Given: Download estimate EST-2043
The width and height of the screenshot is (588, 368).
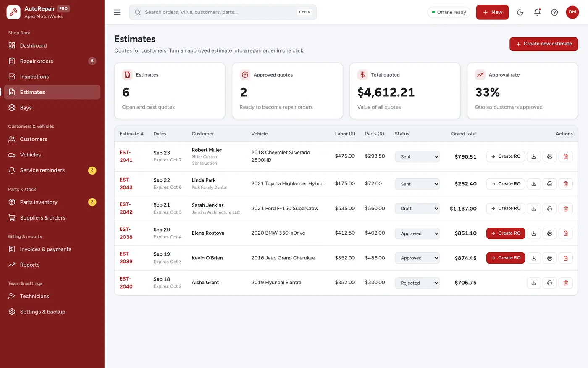Looking at the screenshot, I should point(534,184).
